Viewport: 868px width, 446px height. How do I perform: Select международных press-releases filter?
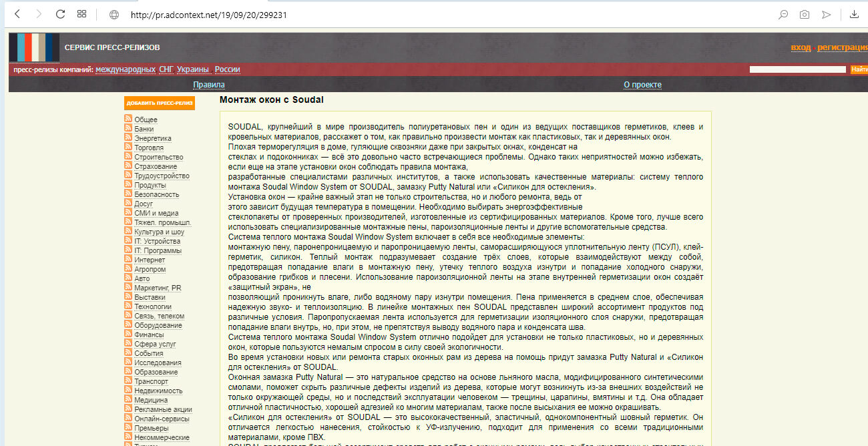click(126, 69)
